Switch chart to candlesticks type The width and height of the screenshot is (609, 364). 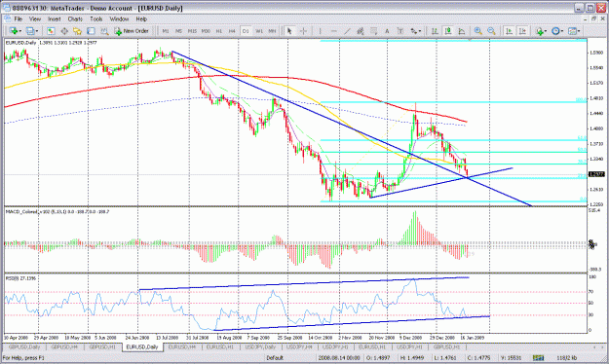click(448, 31)
